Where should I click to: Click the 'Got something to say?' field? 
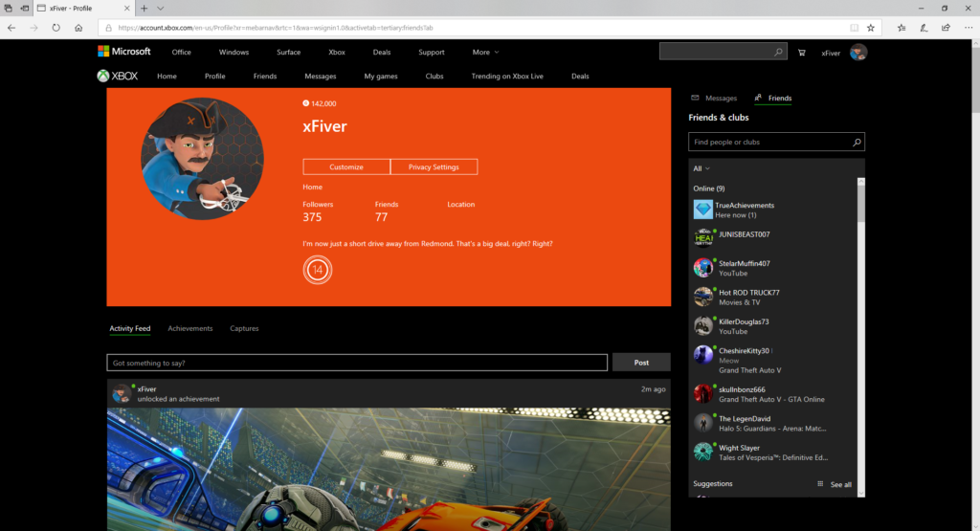pos(357,363)
